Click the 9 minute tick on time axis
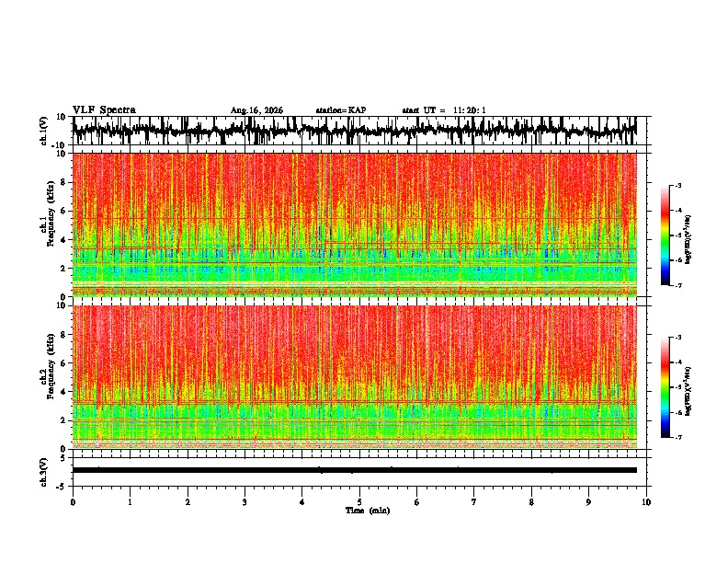The height and width of the screenshot is (563, 728). [588, 502]
